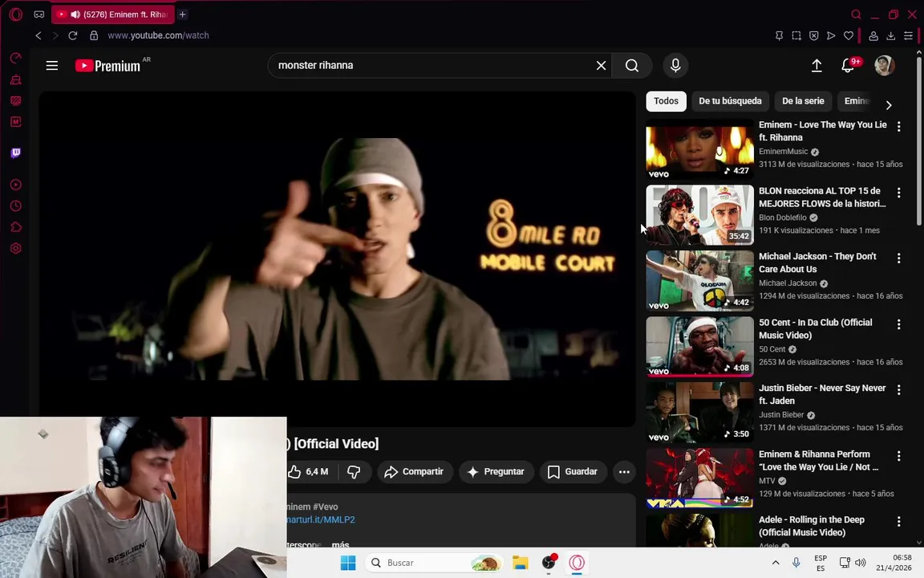Open the Opera account profile icon
Viewport: 924px width, 578px height.
point(873,35)
